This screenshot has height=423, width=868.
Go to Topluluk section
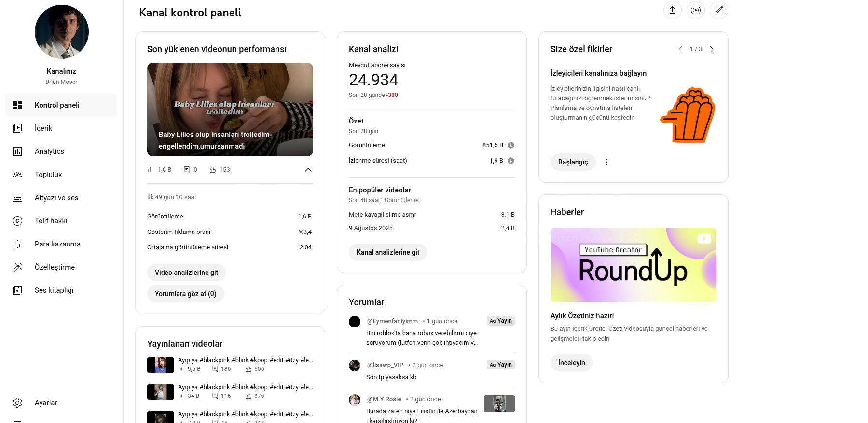pyautogui.click(x=61, y=175)
